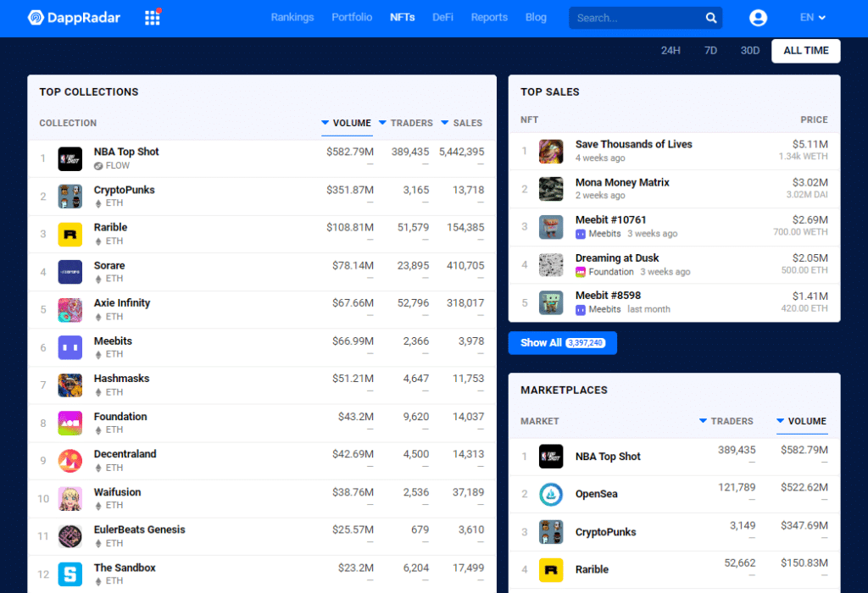The height and width of the screenshot is (593, 868).
Task: Switch time range to 30D
Action: (x=750, y=50)
